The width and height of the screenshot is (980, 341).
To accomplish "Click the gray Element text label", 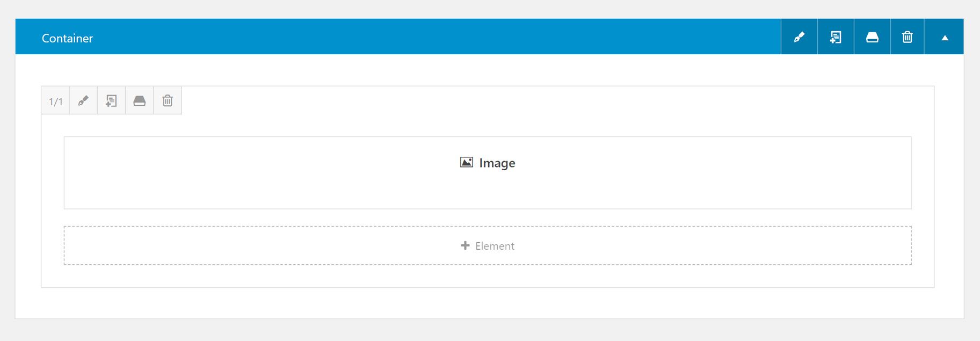I will point(495,246).
